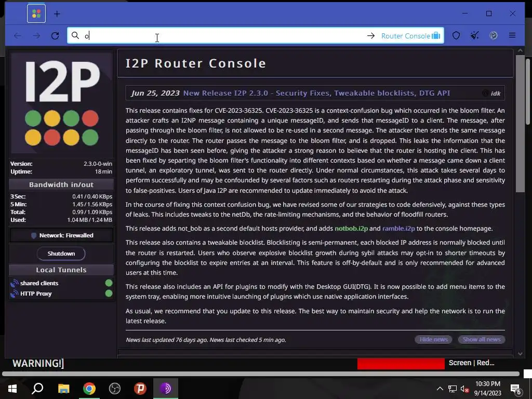The width and height of the screenshot is (532, 399).
Task: Click the Network: Firewalled status
Action: pyautogui.click(x=61, y=235)
